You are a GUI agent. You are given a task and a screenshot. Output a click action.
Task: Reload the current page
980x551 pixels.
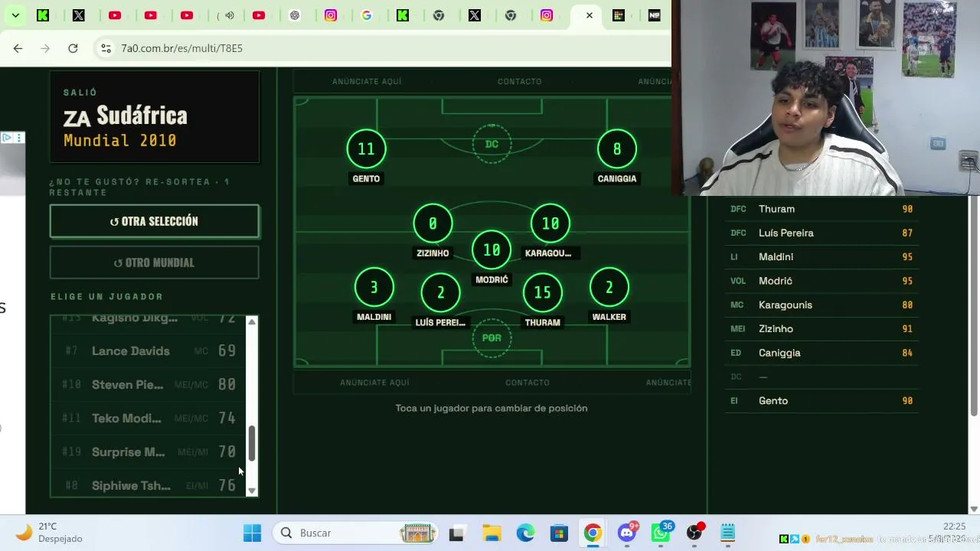pyautogui.click(x=73, y=48)
